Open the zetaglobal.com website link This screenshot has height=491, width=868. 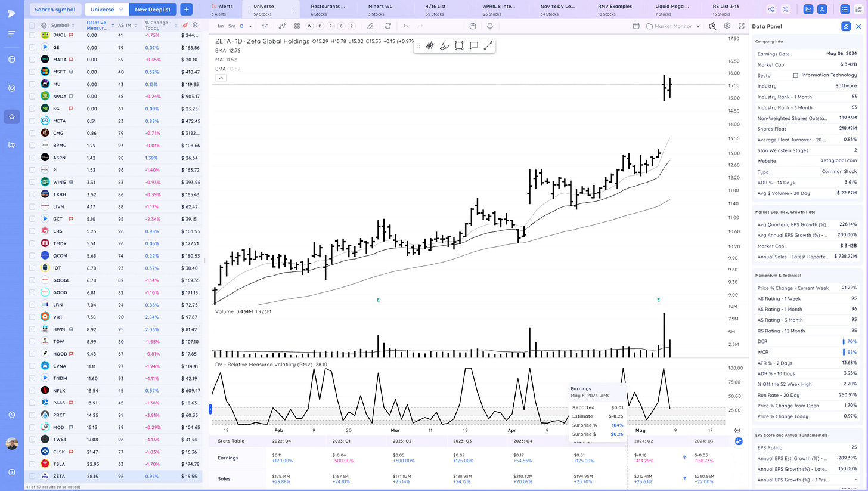(838, 161)
